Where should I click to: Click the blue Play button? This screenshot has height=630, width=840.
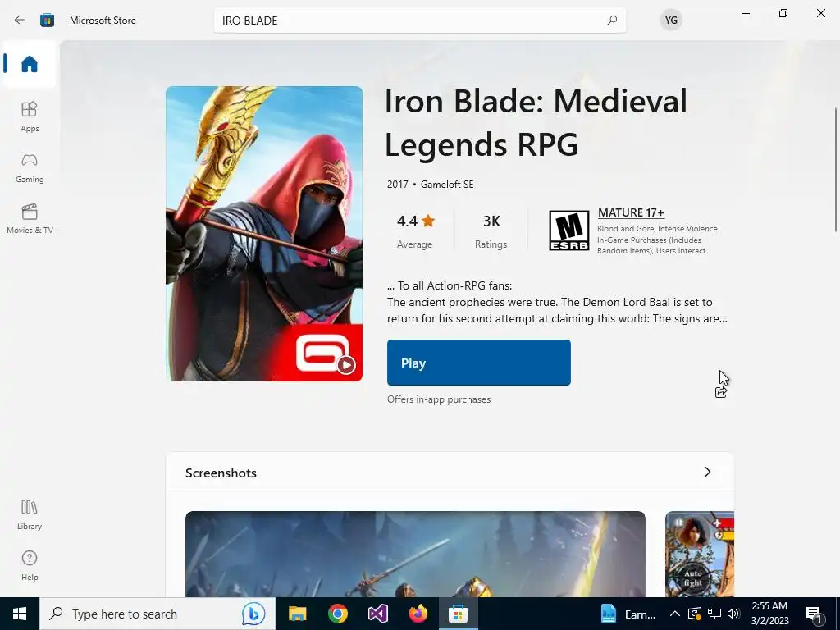(x=479, y=363)
